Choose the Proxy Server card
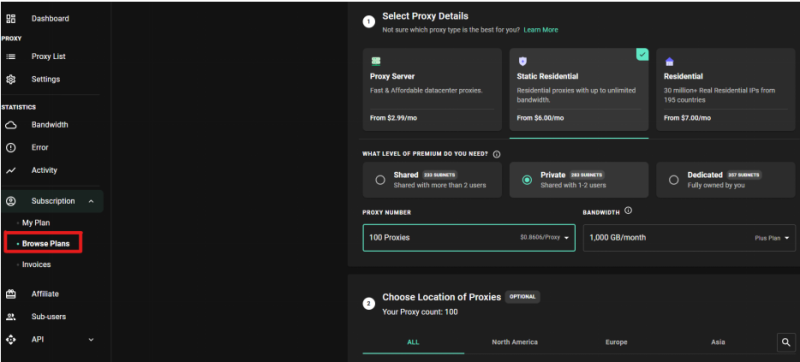This screenshot has width=800, height=362. tap(432, 89)
